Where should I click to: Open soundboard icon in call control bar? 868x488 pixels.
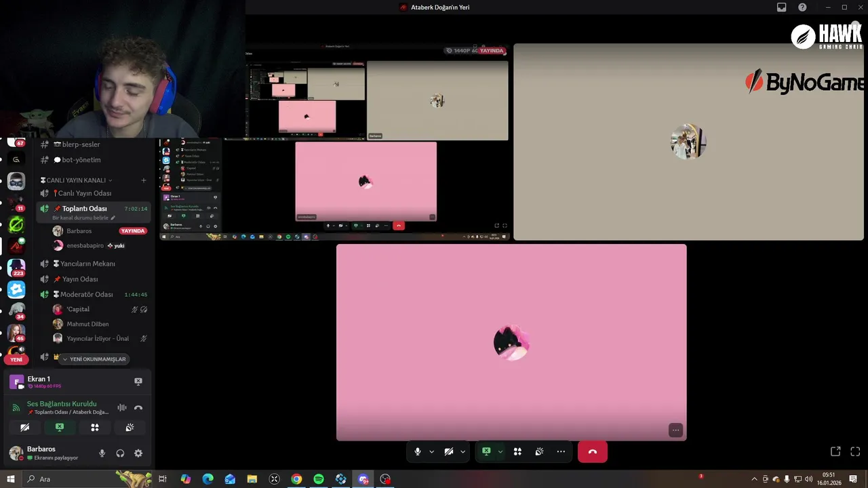(x=539, y=451)
